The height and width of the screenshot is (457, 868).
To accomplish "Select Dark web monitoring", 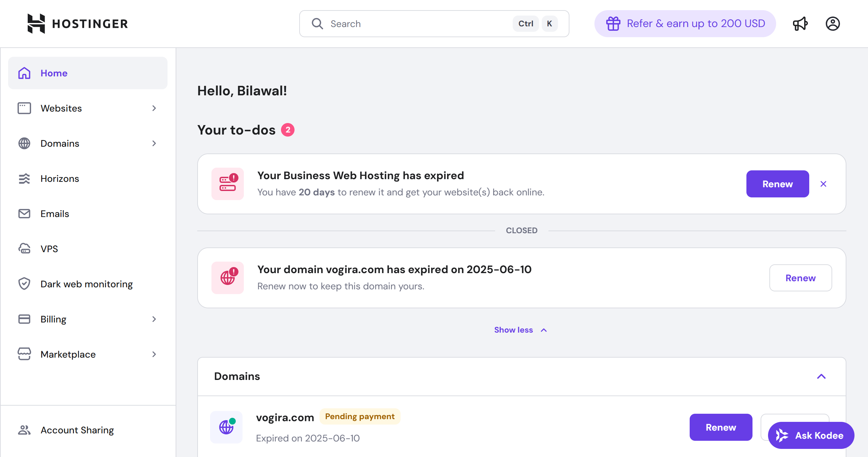I will tap(86, 284).
